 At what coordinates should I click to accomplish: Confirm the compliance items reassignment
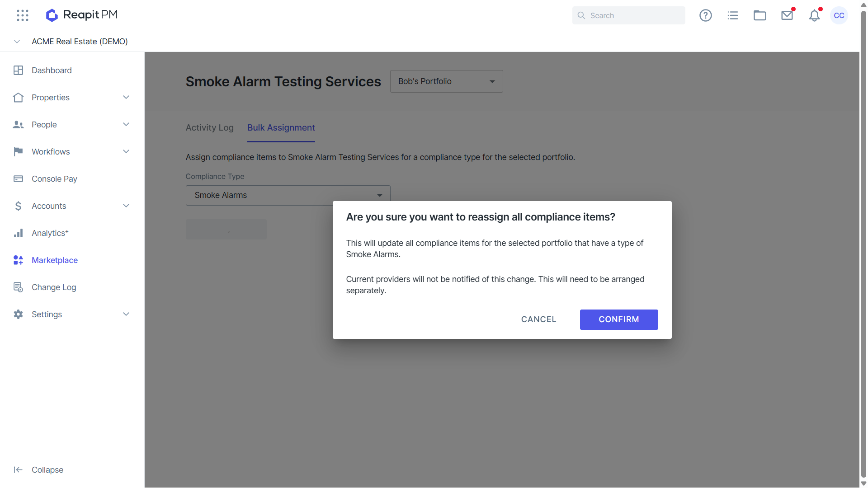(x=619, y=319)
